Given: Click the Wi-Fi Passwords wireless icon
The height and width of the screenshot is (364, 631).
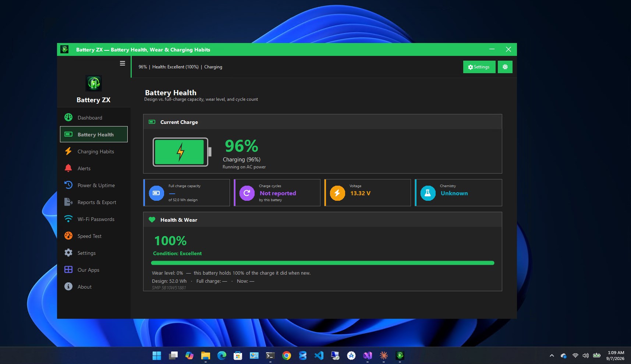Looking at the screenshot, I should (68, 219).
